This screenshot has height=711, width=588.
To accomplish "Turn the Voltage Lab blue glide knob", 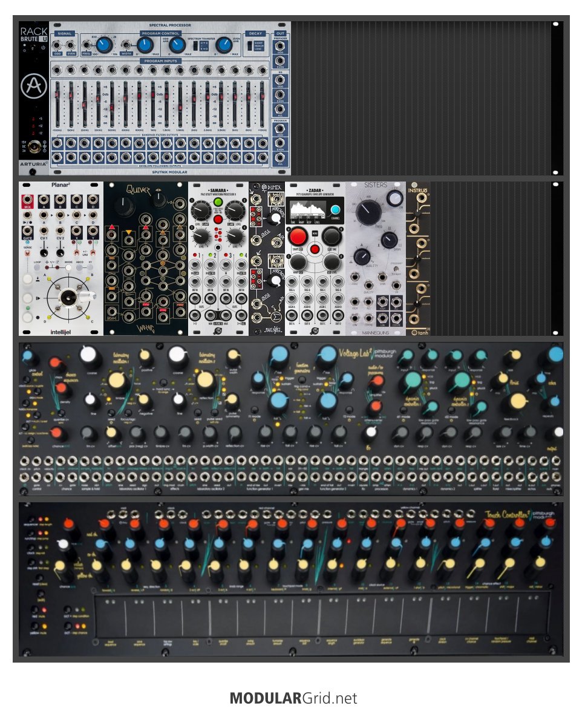I will point(28,357).
